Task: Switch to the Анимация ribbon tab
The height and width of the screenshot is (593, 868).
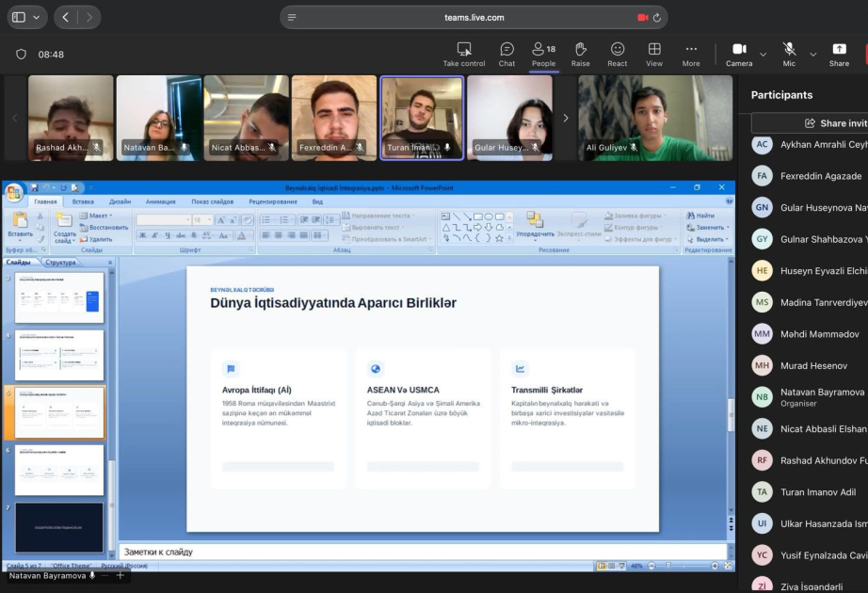Action: [161, 201]
